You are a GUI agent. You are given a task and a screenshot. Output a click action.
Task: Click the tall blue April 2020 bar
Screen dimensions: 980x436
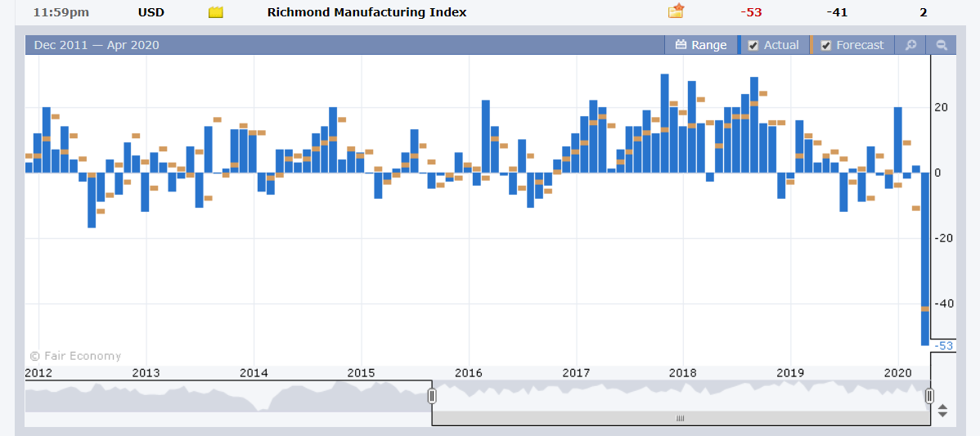point(925,258)
